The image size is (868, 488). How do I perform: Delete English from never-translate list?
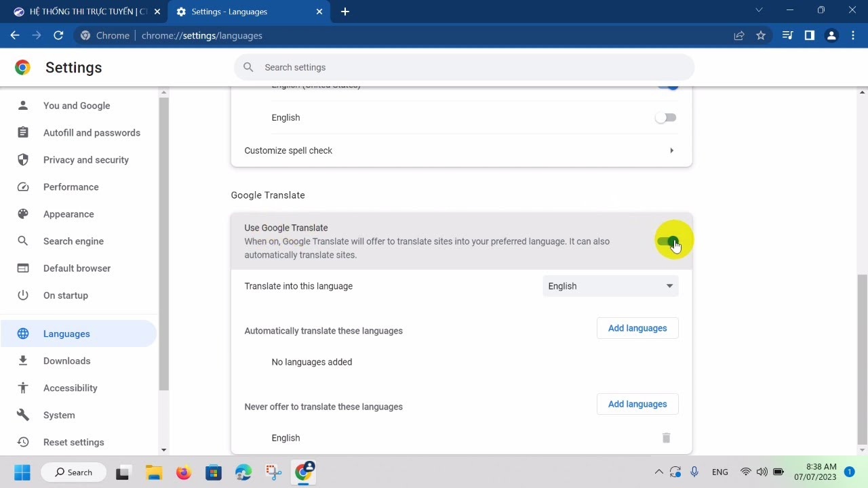(666, 438)
